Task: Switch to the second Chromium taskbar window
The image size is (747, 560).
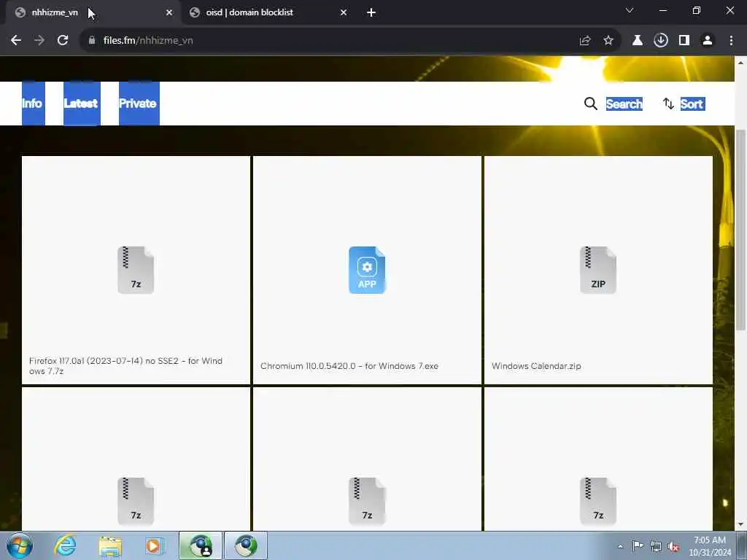Action: pos(246,545)
